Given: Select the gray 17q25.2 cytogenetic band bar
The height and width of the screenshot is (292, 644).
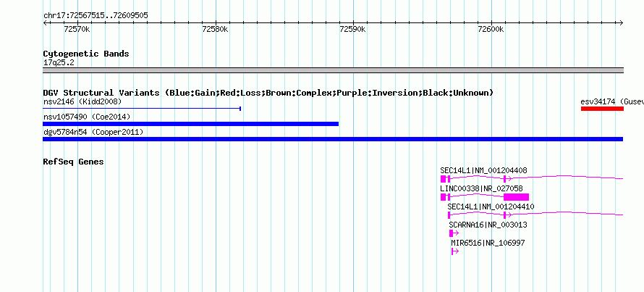Looking at the screenshot, I should pos(333,70).
